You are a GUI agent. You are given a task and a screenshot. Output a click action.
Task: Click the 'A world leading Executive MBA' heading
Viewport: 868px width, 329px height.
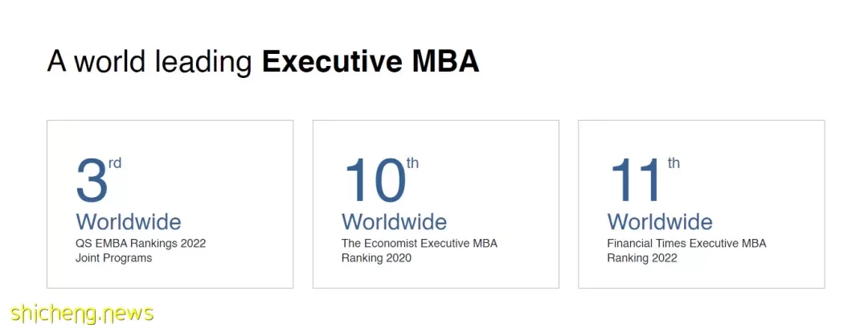point(263,62)
